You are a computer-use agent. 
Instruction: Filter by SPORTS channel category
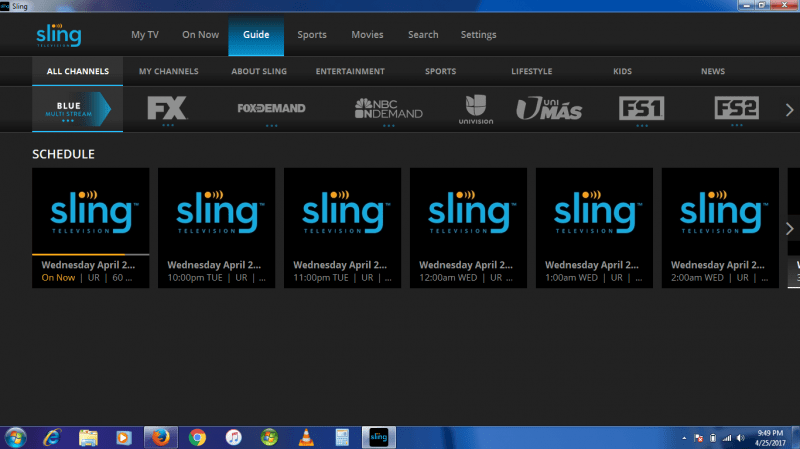[441, 71]
